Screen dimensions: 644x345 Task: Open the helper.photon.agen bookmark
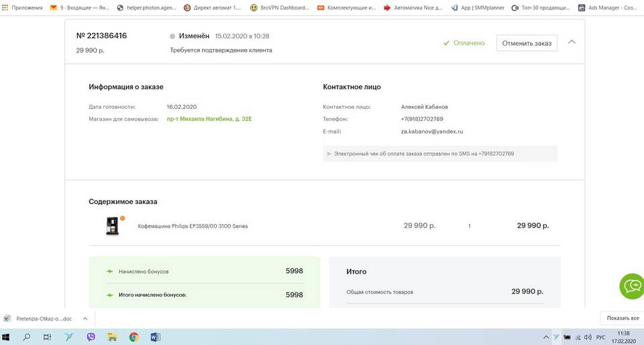[x=147, y=7]
